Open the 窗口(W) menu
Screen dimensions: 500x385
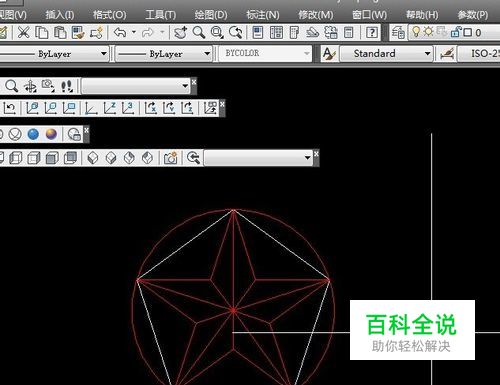369,15
